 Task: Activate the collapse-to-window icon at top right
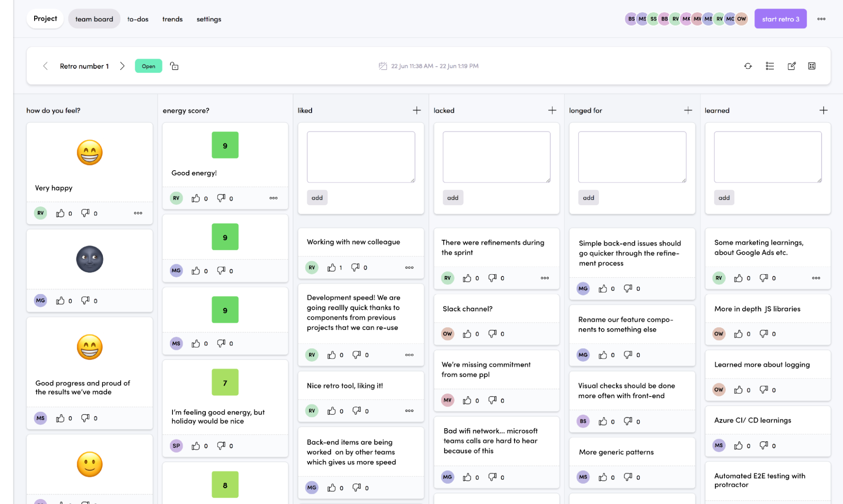pyautogui.click(x=812, y=66)
